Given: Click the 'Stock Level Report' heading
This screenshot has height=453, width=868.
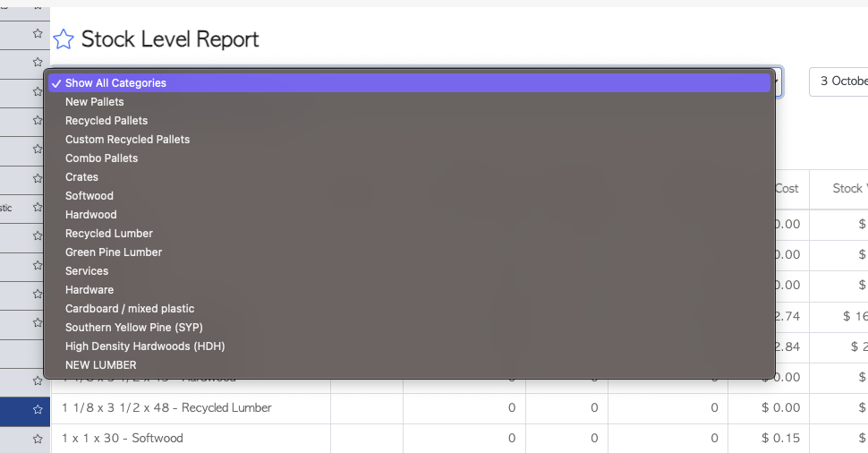Looking at the screenshot, I should click(170, 39).
